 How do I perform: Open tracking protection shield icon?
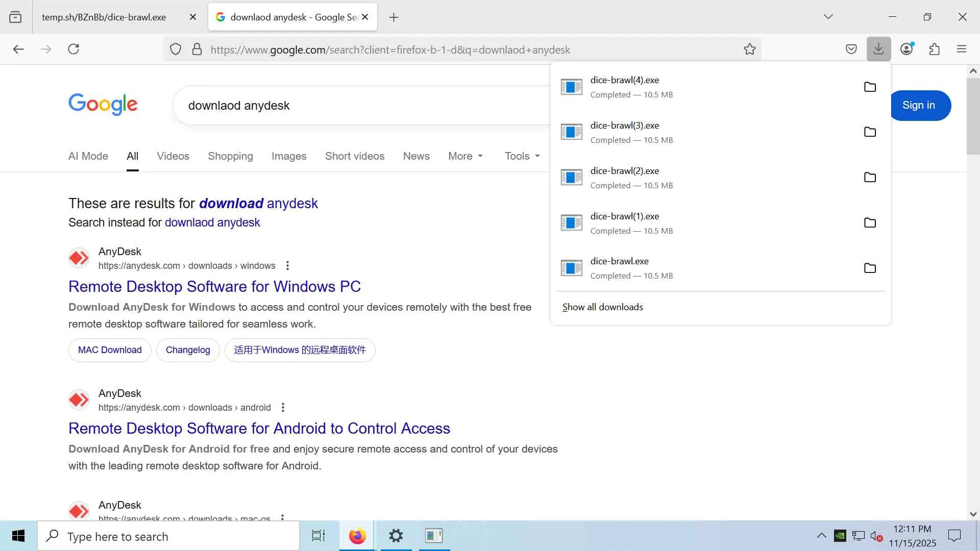[176, 49]
